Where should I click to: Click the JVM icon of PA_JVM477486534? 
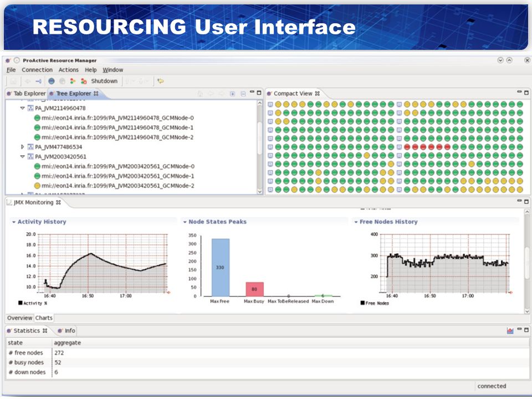(x=30, y=147)
